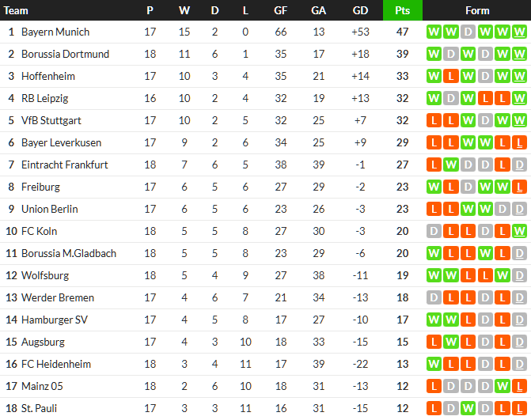Click the Team column header
The height and width of the screenshot is (420, 531).
pos(17,10)
